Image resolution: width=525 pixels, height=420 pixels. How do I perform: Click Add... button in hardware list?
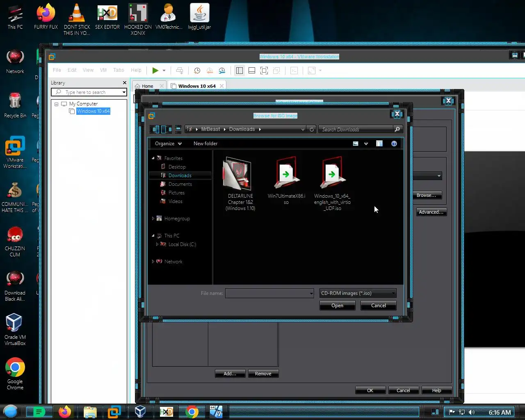(x=230, y=374)
